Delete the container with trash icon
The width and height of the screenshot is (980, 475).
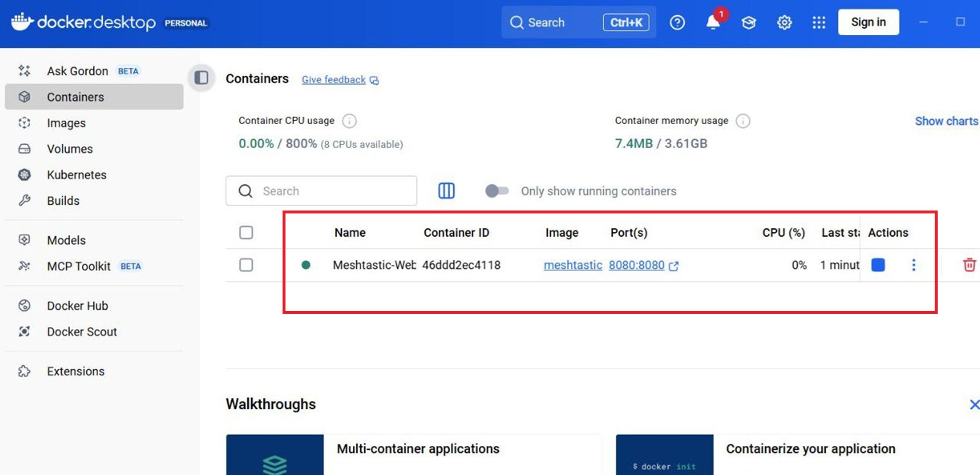(x=969, y=265)
